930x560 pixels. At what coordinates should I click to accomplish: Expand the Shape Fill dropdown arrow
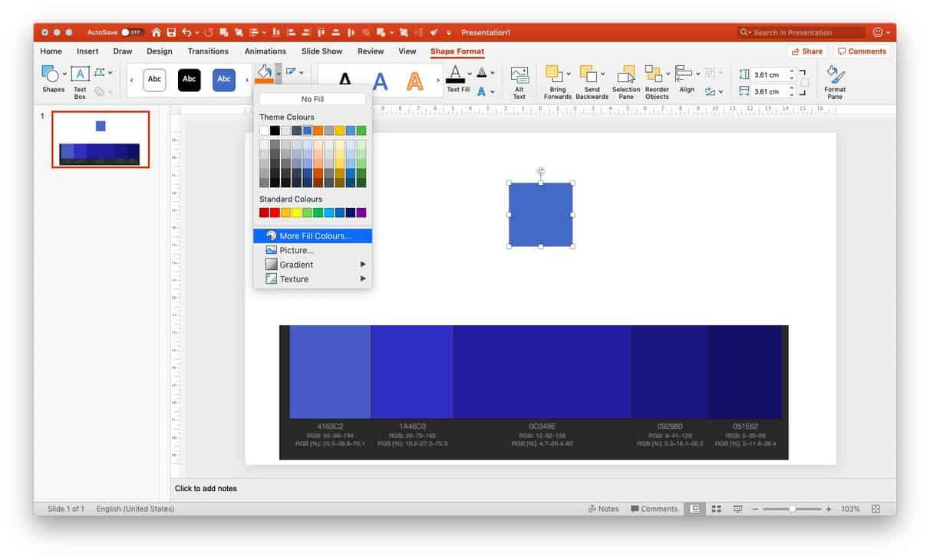click(279, 72)
